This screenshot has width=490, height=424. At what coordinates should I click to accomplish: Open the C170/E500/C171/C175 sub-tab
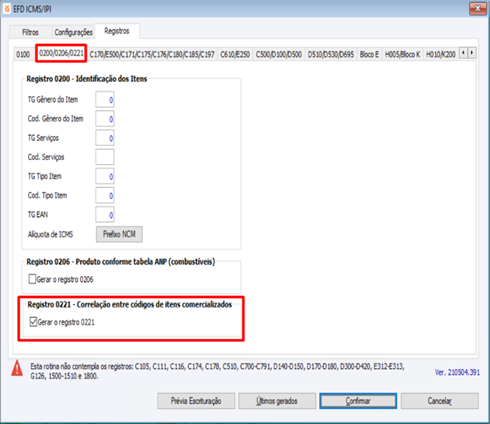pyautogui.click(x=152, y=54)
